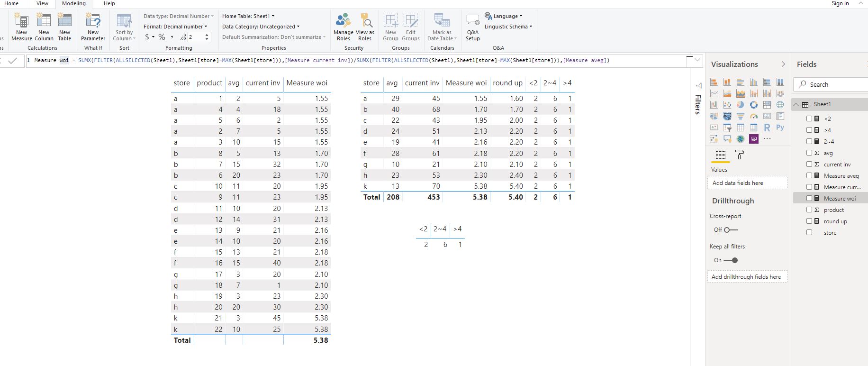Check the avg field checkbox
Viewport: 868px width, 366px height.
click(x=809, y=153)
